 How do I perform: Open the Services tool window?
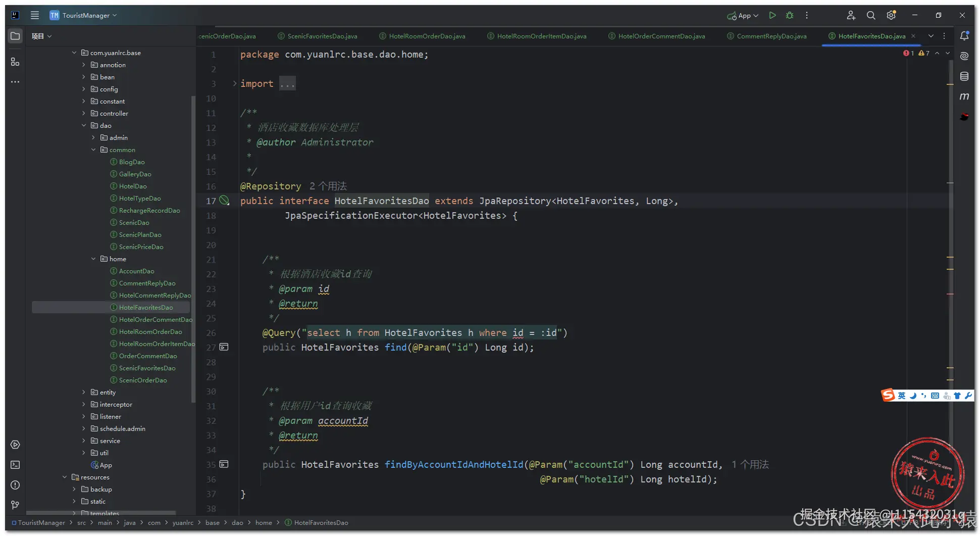point(15,445)
